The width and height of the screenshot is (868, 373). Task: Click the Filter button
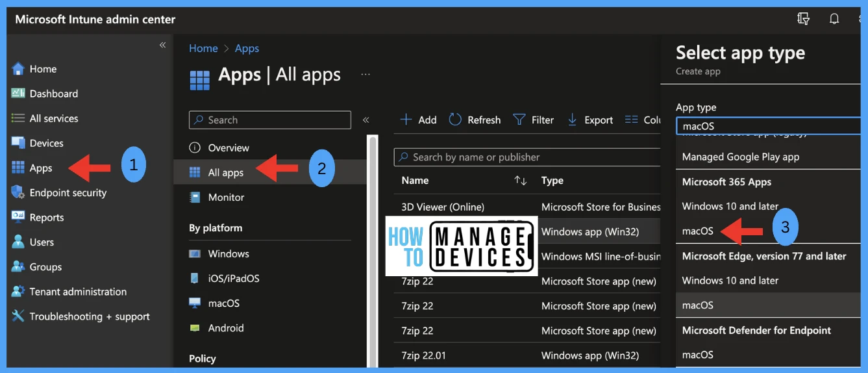(x=534, y=120)
